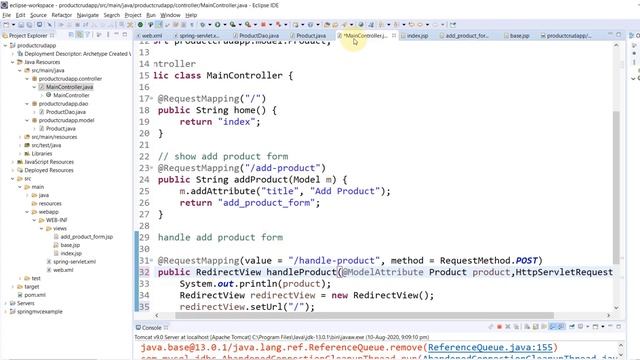640x360 pixels.
Task: Open the Project Explorer View Menu
Action: (108, 35)
